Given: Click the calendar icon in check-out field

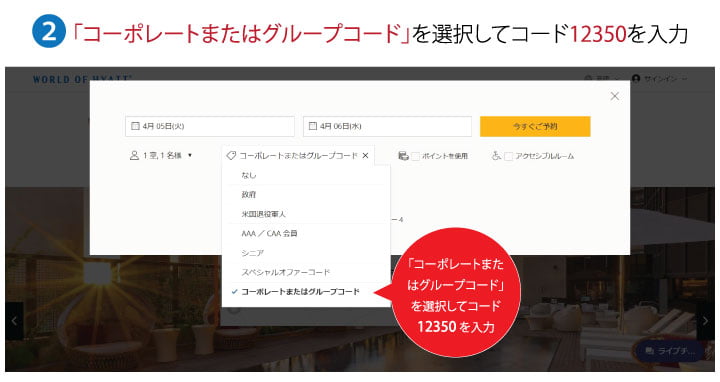Looking at the screenshot, I should point(313,126).
